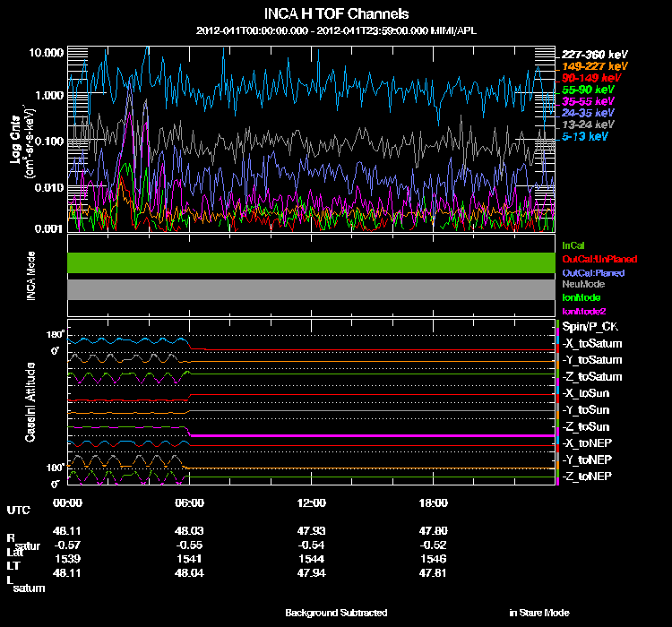Pick the red 90-149 keV legend entry
Screen dimensions: 672x627
591,78
